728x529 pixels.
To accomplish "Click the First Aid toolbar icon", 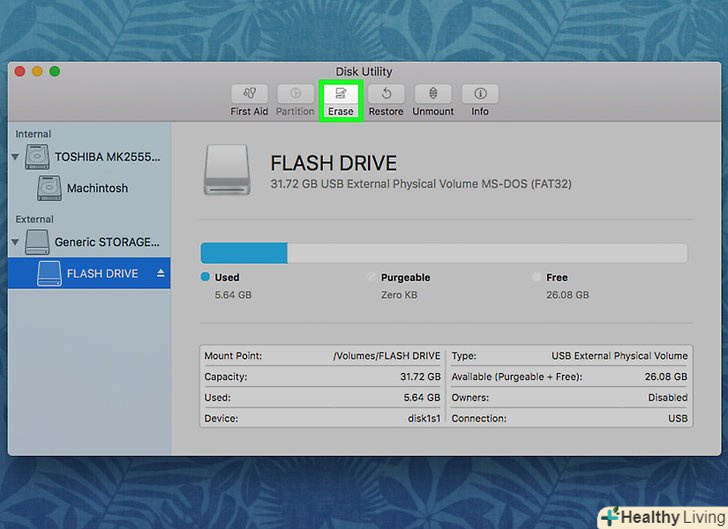I will pos(249,94).
